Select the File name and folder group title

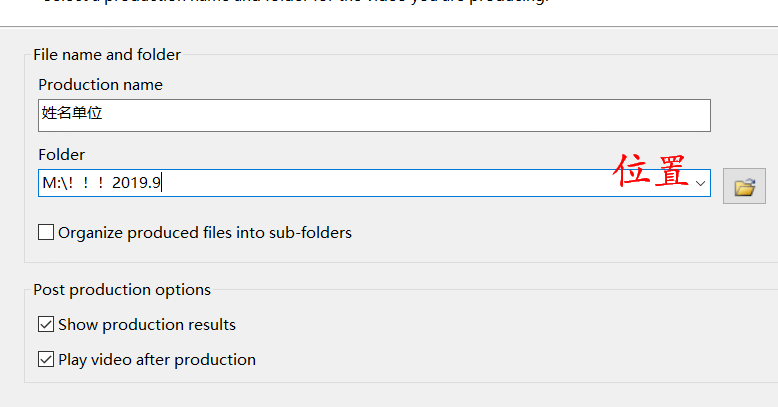tap(107, 55)
